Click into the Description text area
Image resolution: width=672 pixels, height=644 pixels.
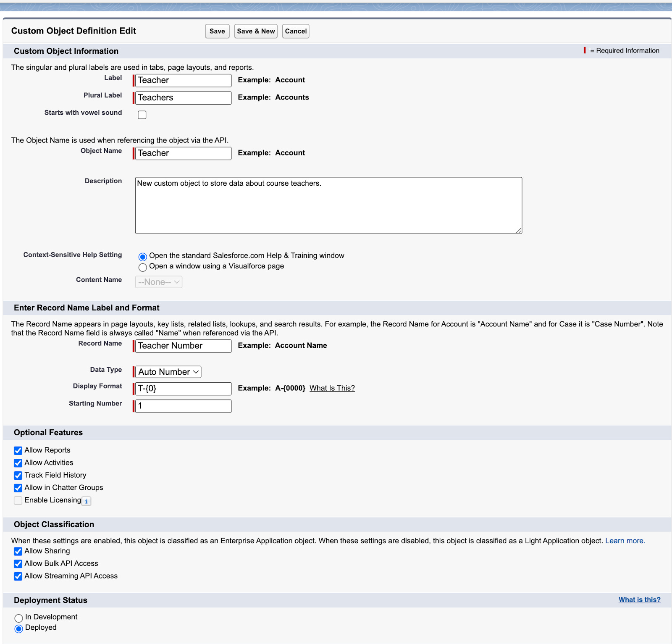pos(328,205)
